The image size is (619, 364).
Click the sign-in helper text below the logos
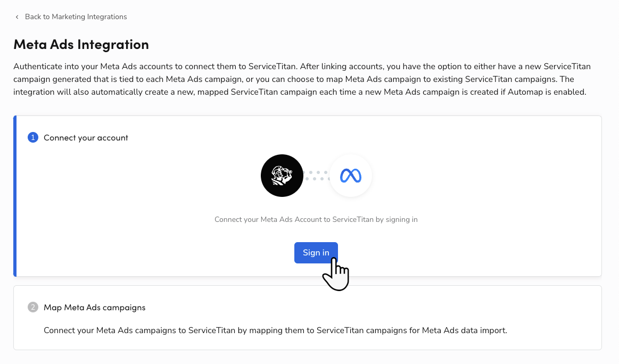(316, 219)
